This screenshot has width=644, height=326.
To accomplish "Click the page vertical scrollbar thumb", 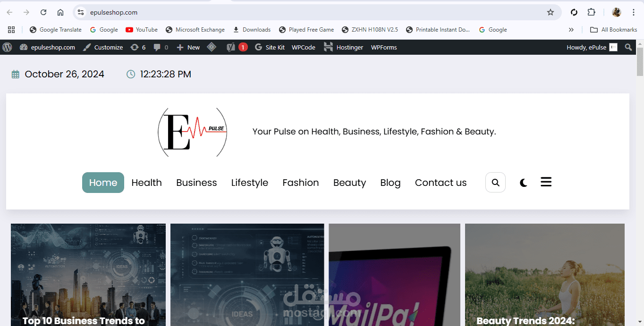I will (640, 61).
